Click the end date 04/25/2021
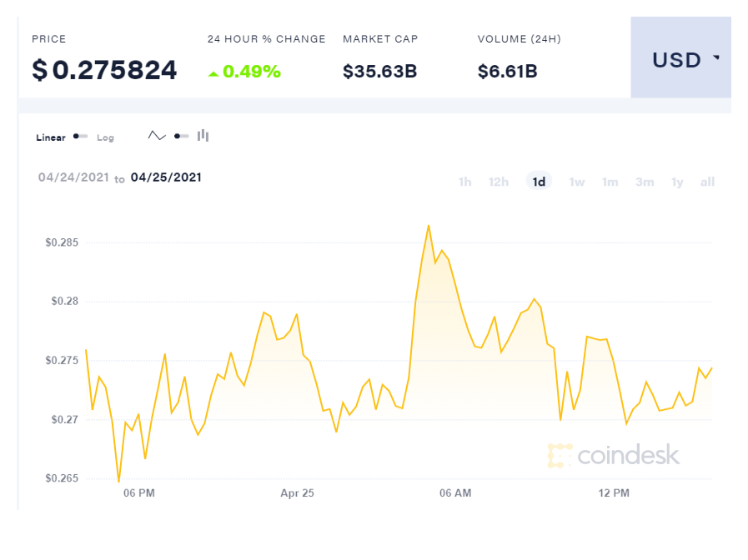 click(166, 177)
